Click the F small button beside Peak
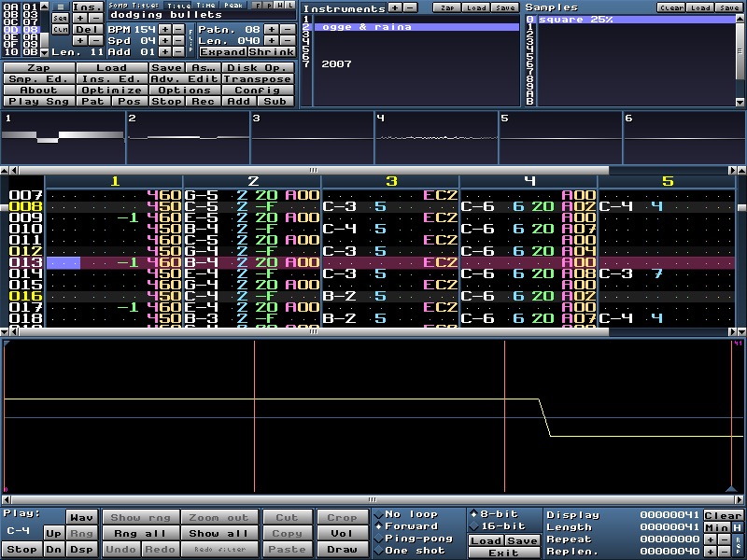Screen dimensions: 747x560 click(x=258, y=6)
